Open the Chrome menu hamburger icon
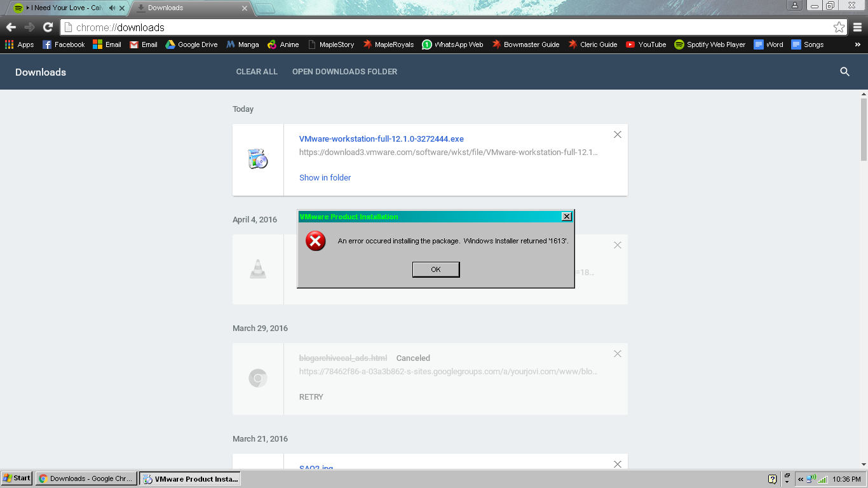868x488 pixels. (x=857, y=27)
